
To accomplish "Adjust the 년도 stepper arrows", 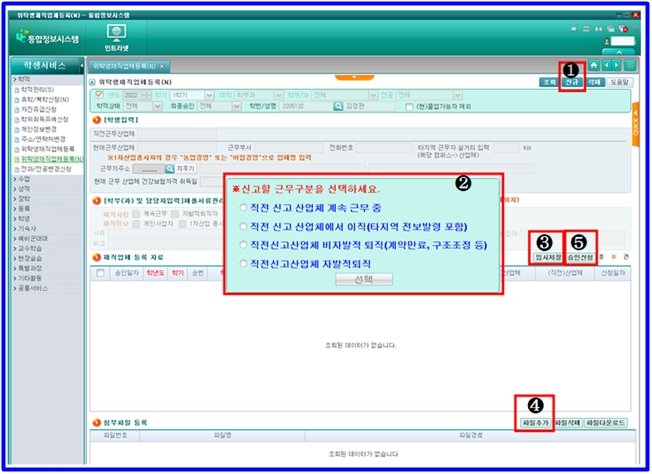I will 146,95.
